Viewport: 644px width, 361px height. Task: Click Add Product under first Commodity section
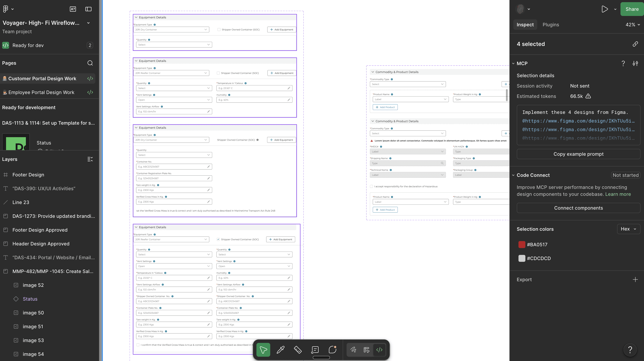point(385,107)
